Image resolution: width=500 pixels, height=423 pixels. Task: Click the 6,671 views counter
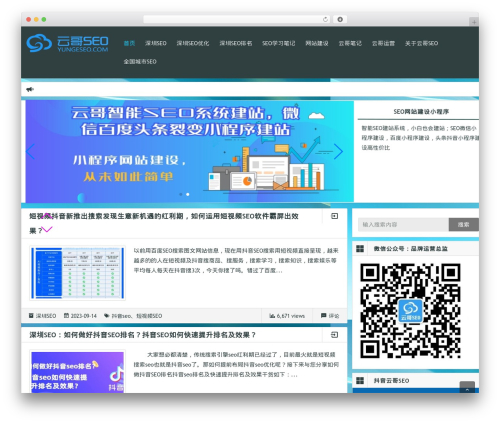click(291, 316)
